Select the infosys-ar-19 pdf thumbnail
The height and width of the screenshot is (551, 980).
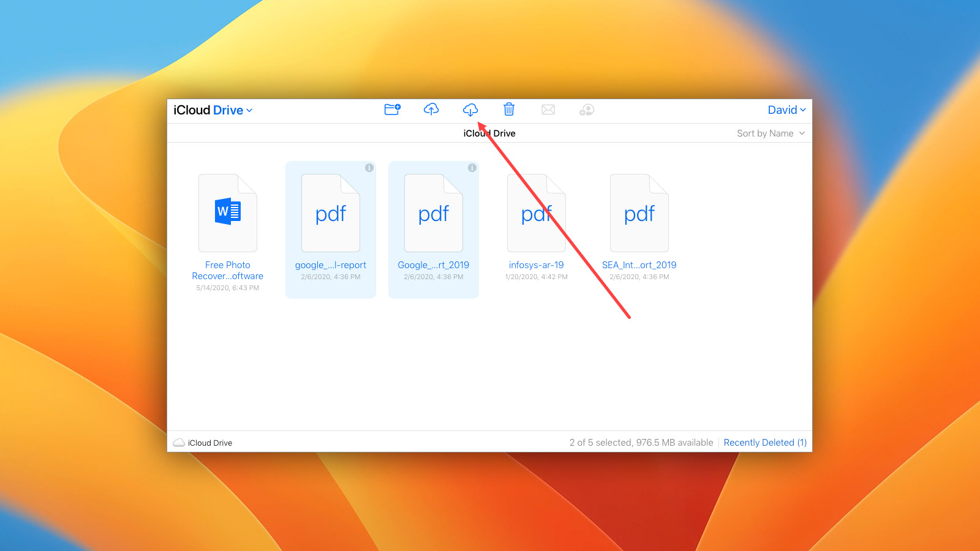(x=537, y=212)
